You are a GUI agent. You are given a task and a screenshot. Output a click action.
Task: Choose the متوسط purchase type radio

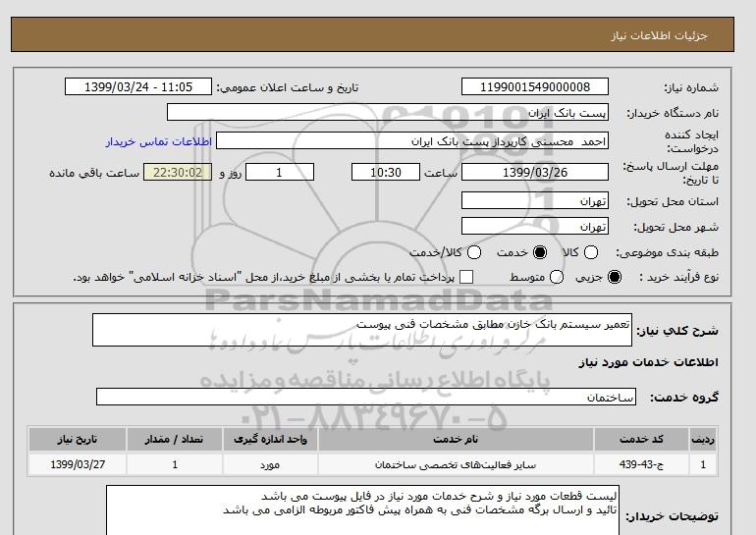557,277
